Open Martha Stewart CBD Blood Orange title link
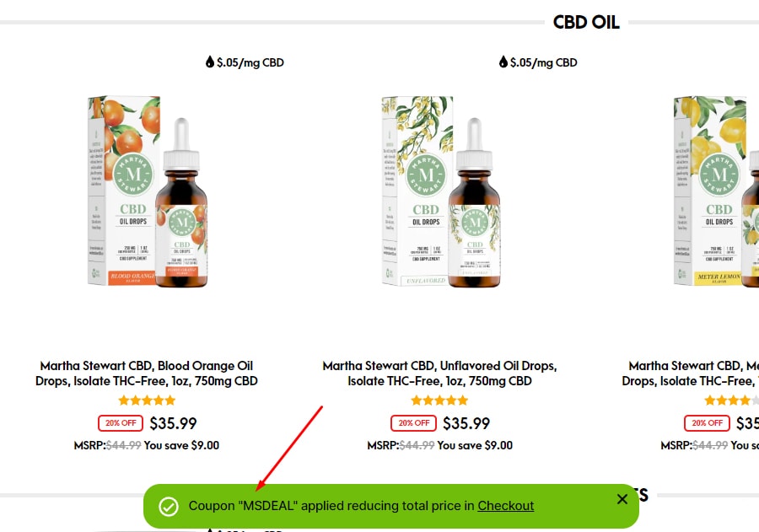759x532 pixels. pyautogui.click(x=147, y=373)
